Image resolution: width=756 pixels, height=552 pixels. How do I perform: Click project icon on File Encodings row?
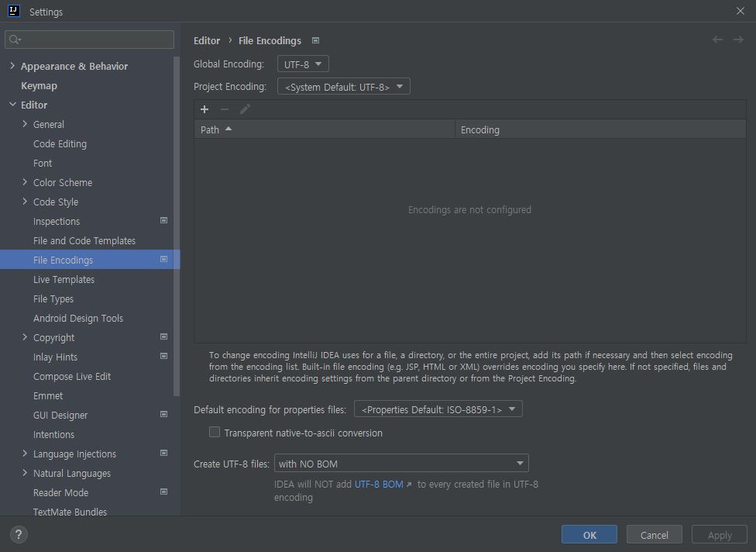click(x=164, y=259)
